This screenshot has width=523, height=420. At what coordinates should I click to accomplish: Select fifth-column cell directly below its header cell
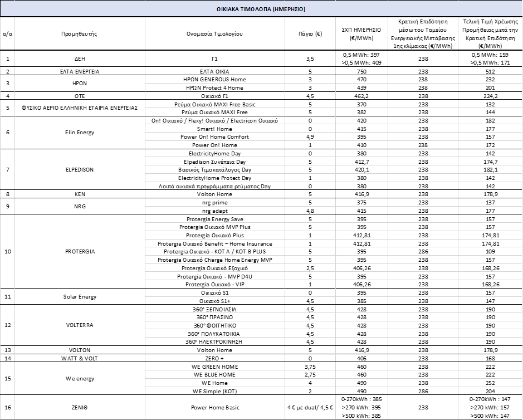(362, 67)
